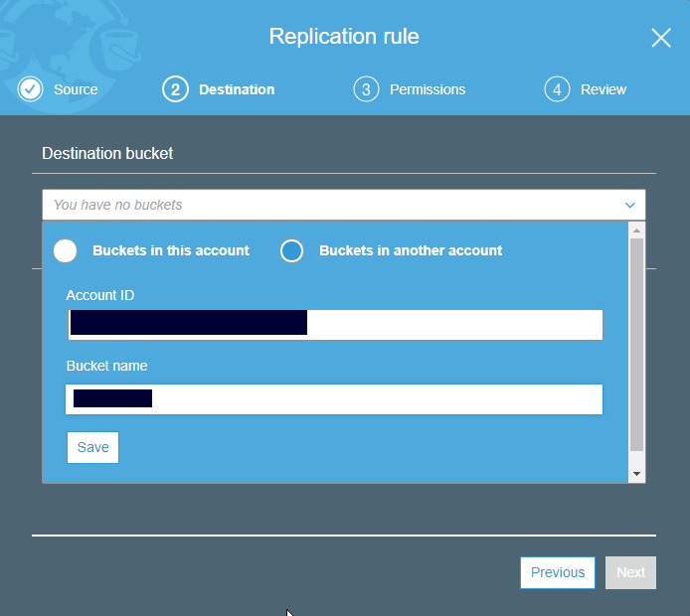The image size is (690, 616).
Task: Click the dropdown panel scrollbar thumb
Action: [x=636, y=345]
